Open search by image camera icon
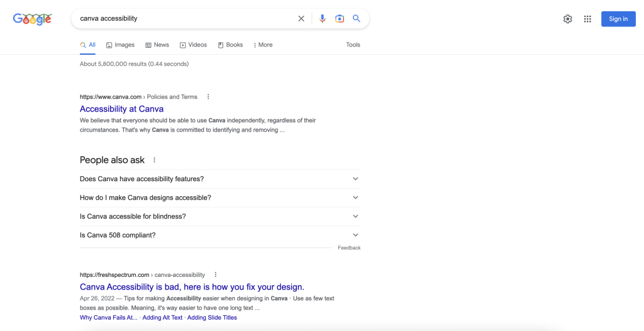Viewport: 644px width, 331px height. (339, 18)
